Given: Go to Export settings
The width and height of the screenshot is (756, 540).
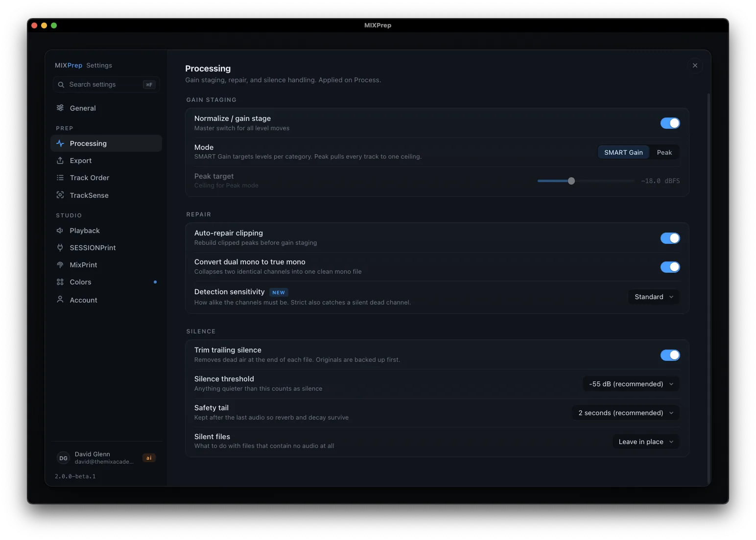Looking at the screenshot, I should click(106, 161).
